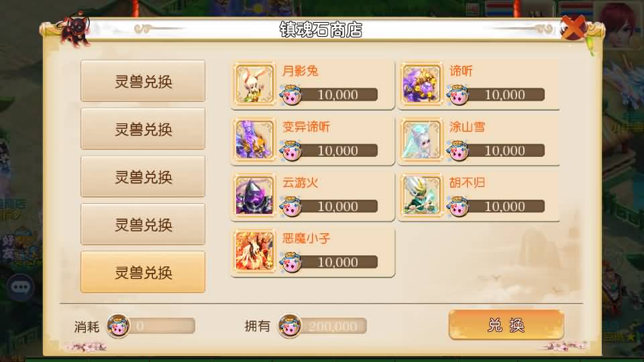Select the 恶魔小子 fire demon icon
644x362 pixels.
click(x=254, y=251)
